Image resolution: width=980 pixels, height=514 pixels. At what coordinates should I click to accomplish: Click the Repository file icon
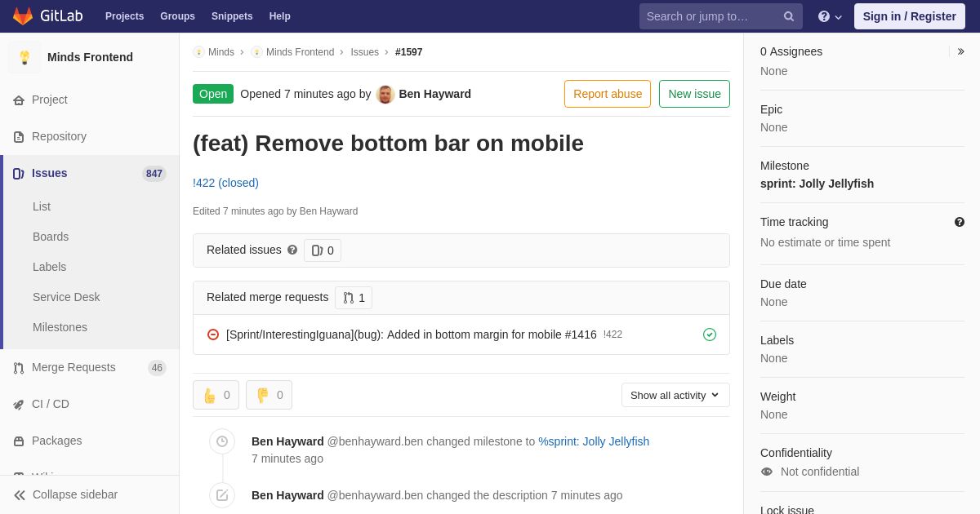click(x=19, y=137)
